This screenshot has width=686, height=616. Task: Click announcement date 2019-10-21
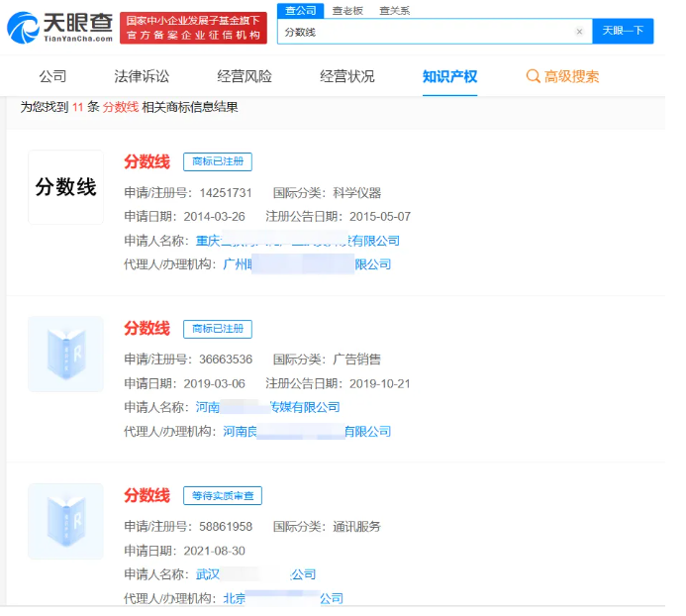[x=380, y=383]
